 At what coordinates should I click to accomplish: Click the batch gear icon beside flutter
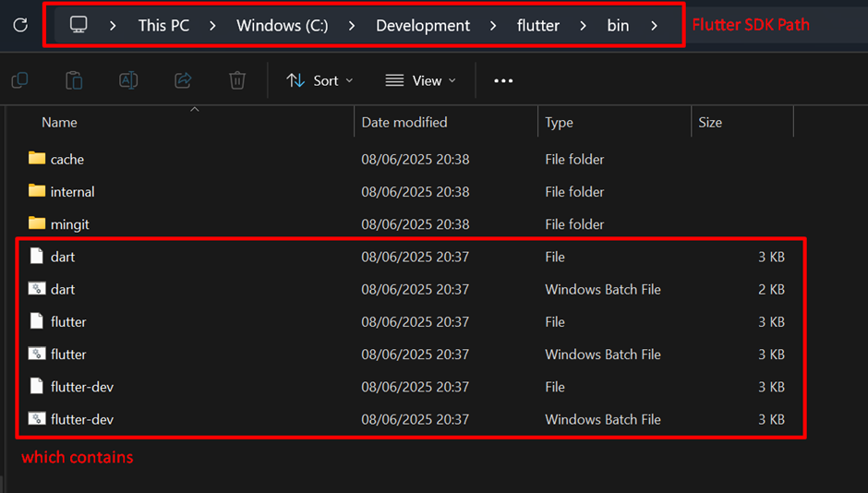point(37,354)
